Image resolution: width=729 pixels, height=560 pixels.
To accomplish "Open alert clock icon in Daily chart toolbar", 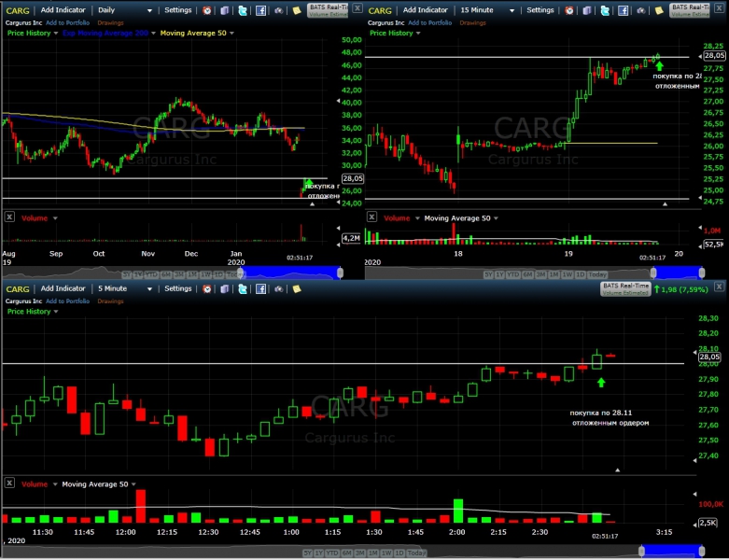I will [207, 10].
